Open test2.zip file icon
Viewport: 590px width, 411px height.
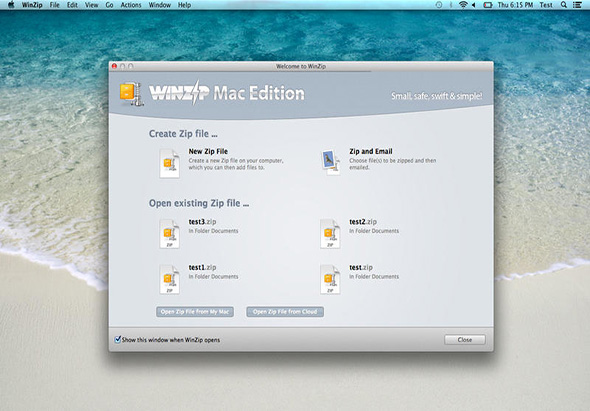click(x=330, y=234)
